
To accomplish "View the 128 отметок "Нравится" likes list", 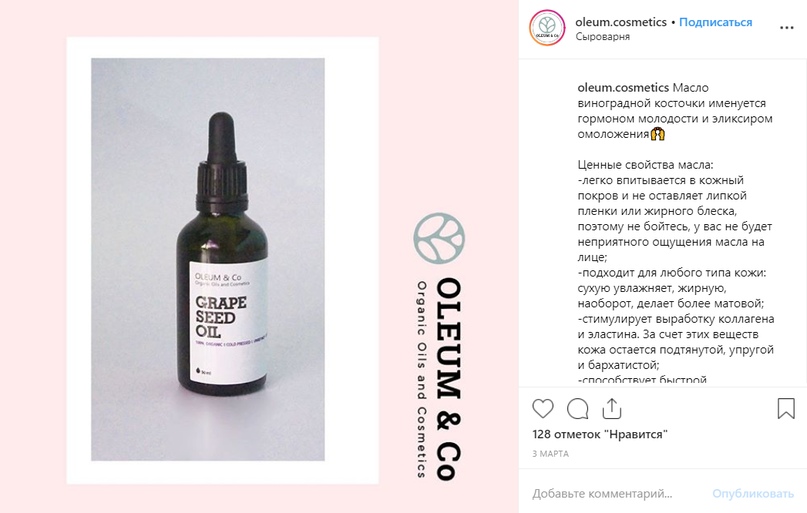I will tap(600, 434).
